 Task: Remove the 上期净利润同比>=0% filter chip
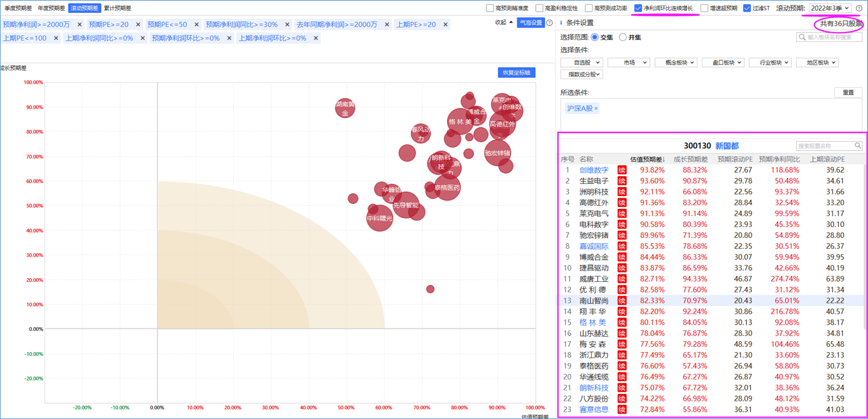click(x=142, y=38)
